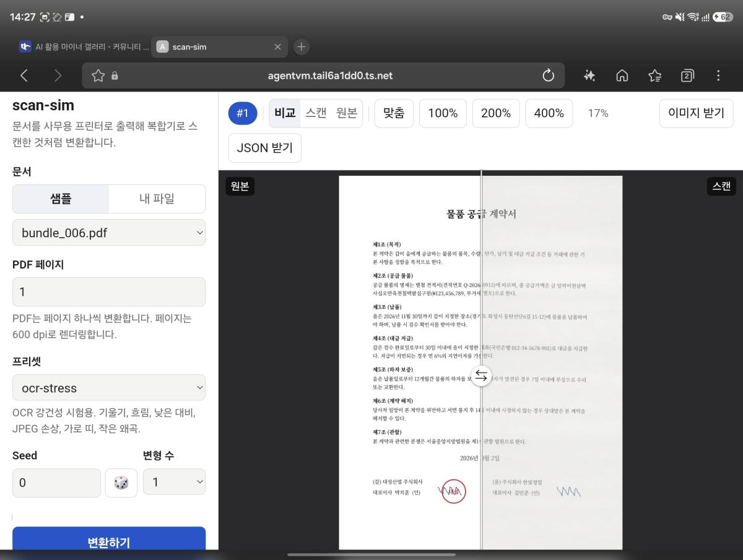Image resolution: width=743 pixels, height=560 pixels.
Task: Open a new tab with plus icon
Action: pos(301,46)
